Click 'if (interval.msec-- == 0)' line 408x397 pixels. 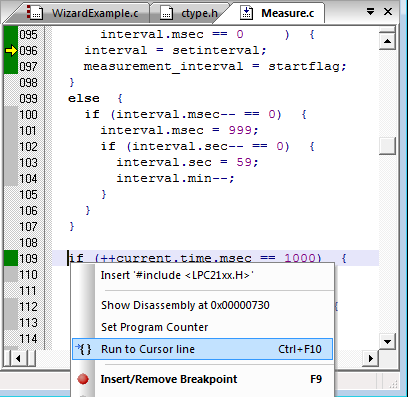195,114
